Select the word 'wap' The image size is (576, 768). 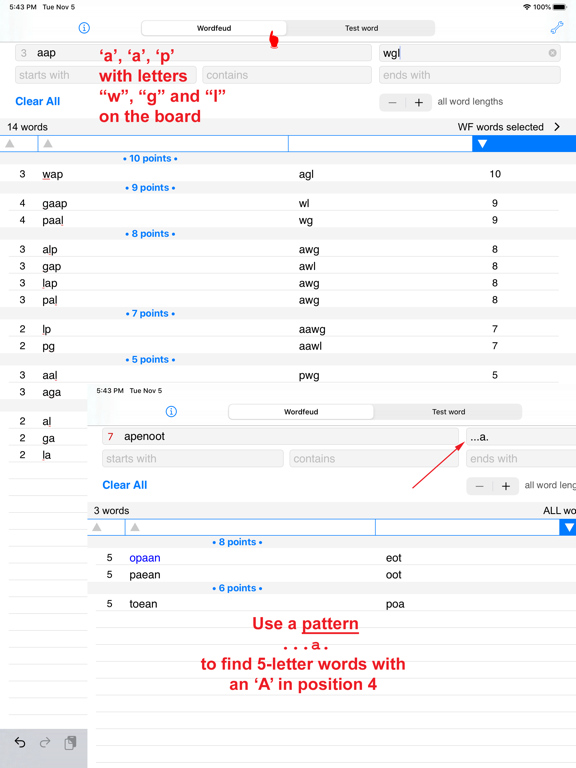click(x=52, y=174)
